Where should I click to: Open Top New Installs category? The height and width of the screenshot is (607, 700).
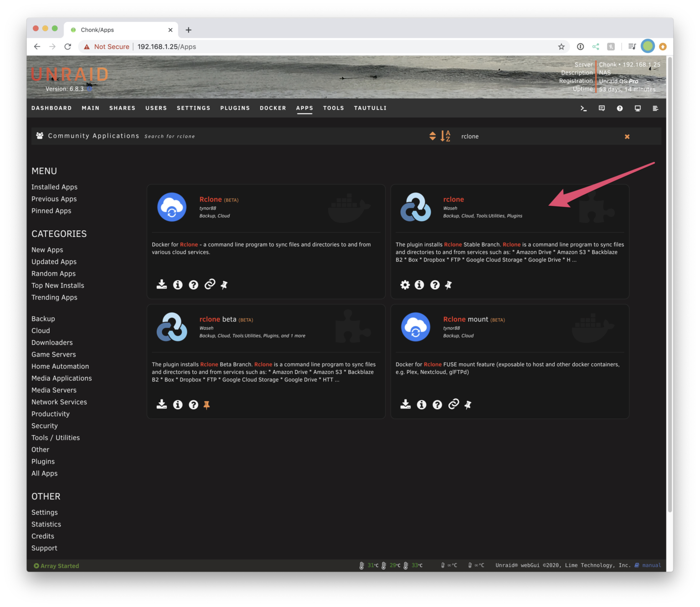tap(57, 286)
